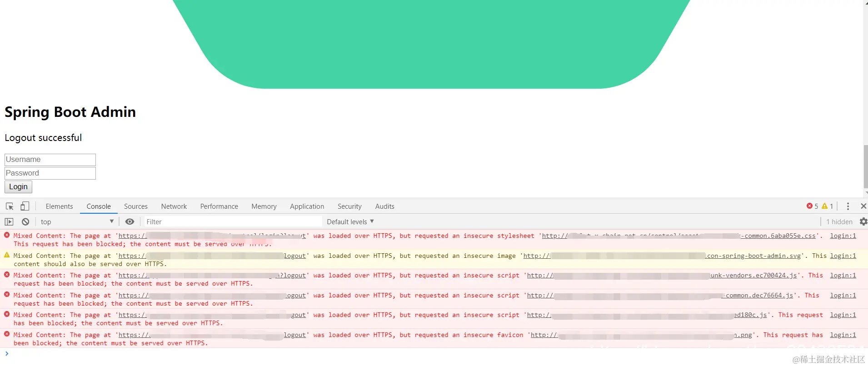Show the console sidebar icon
The height and width of the screenshot is (367, 868).
coord(9,221)
